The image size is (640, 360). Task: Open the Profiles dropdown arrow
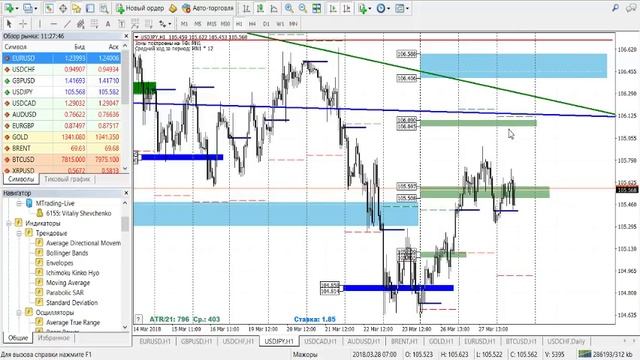coord(36,8)
